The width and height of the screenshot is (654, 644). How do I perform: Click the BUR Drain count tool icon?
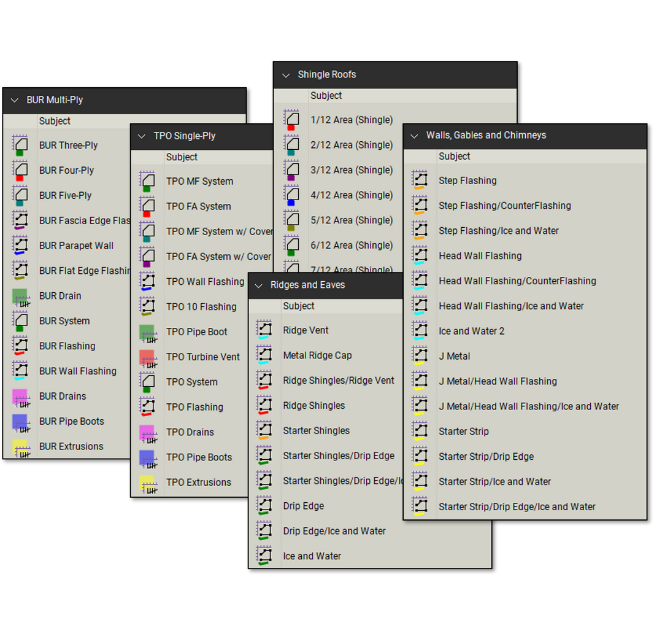pos(21,295)
